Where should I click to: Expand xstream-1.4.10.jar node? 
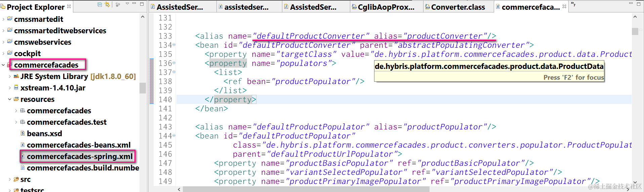pyautogui.click(x=10, y=88)
